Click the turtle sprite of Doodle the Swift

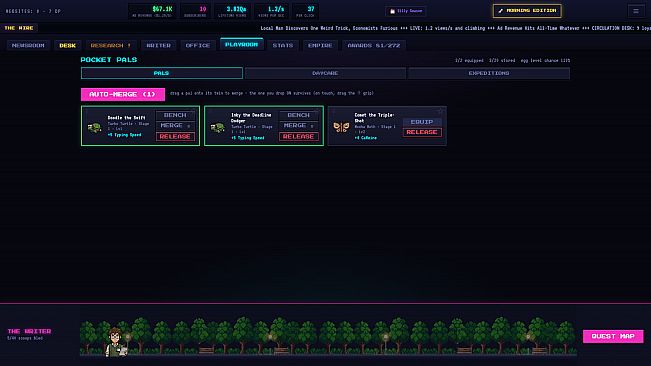point(94,127)
